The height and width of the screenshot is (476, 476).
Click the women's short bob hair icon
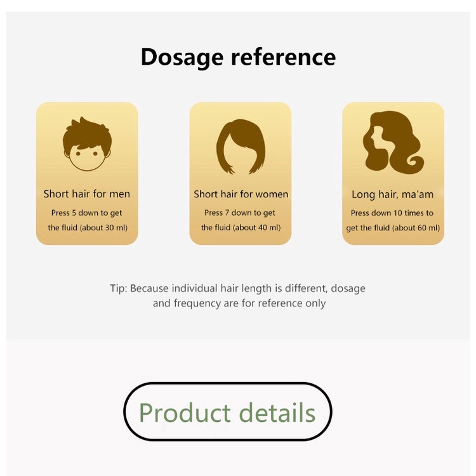(241, 145)
